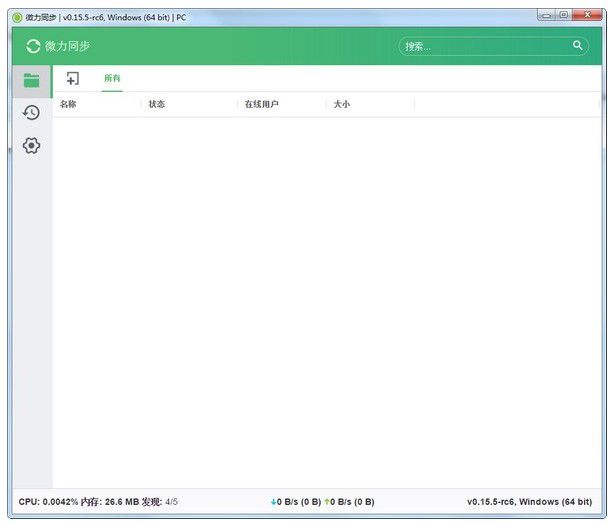This screenshot has width=609, height=525.
Task: Click the upload speed indicator
Action: click(350, 502)
